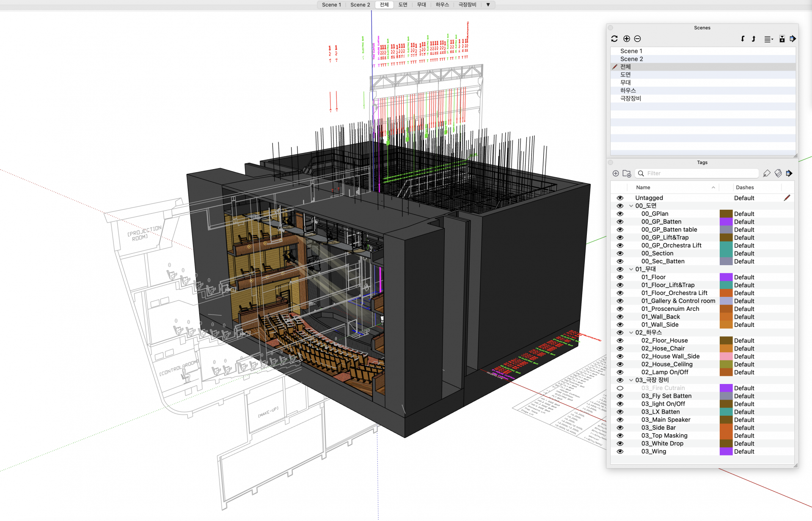Switch to the 하우스 scene tab
Image resolution: width=812 pixels, height=521 pixels.
click(x=442, y=5)
